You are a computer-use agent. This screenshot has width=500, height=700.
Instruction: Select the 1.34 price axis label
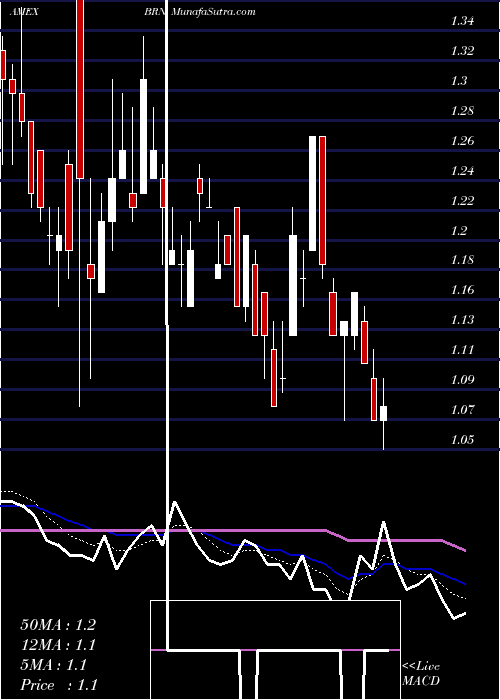point(462,21)
